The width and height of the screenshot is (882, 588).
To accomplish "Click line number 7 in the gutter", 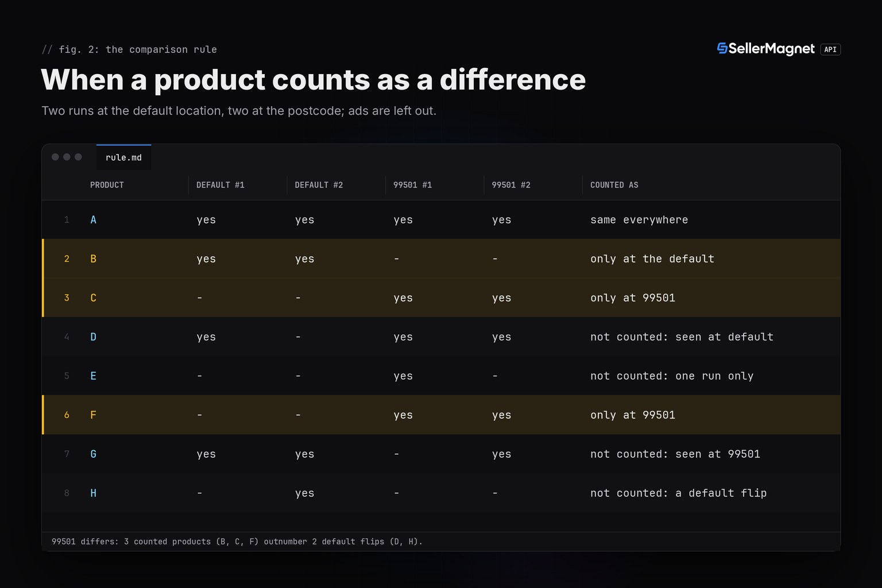I will pos(67,454).
